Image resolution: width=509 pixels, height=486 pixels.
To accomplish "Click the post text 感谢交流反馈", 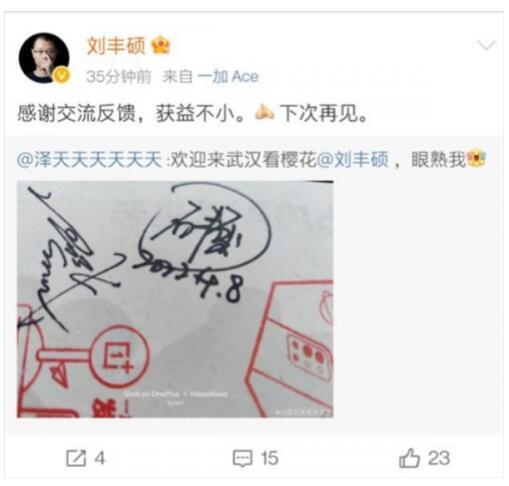I will [x=76, y=113].
